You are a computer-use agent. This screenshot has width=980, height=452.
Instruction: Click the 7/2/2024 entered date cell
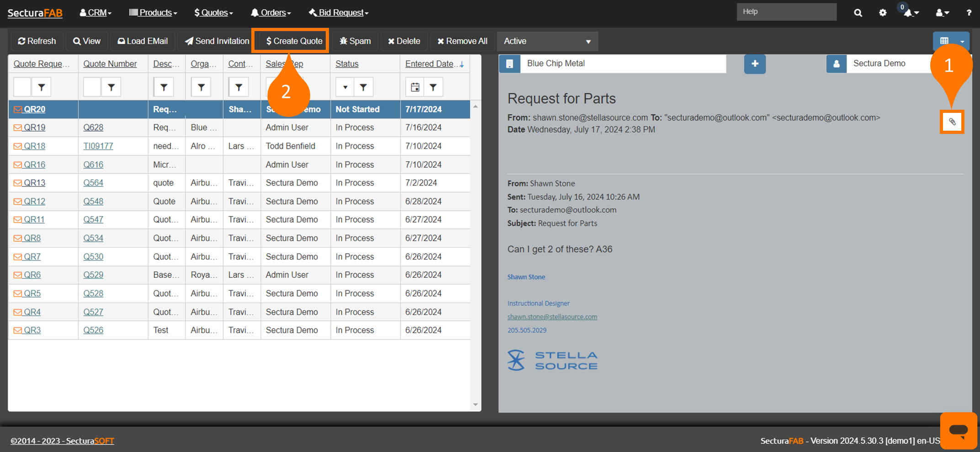tap(435, 183)
